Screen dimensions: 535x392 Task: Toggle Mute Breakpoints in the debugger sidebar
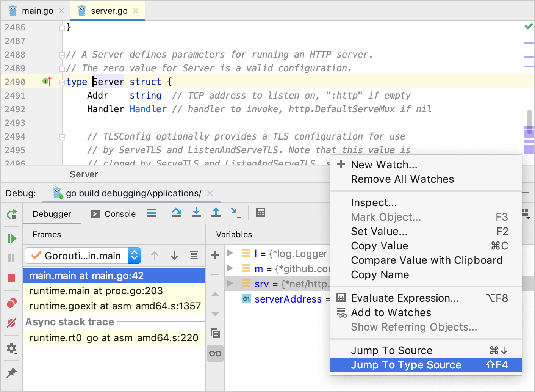(11, 323)
